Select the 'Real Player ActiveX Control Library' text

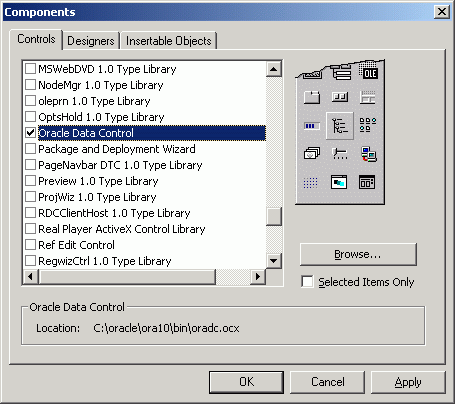click(x=122, y=229)
